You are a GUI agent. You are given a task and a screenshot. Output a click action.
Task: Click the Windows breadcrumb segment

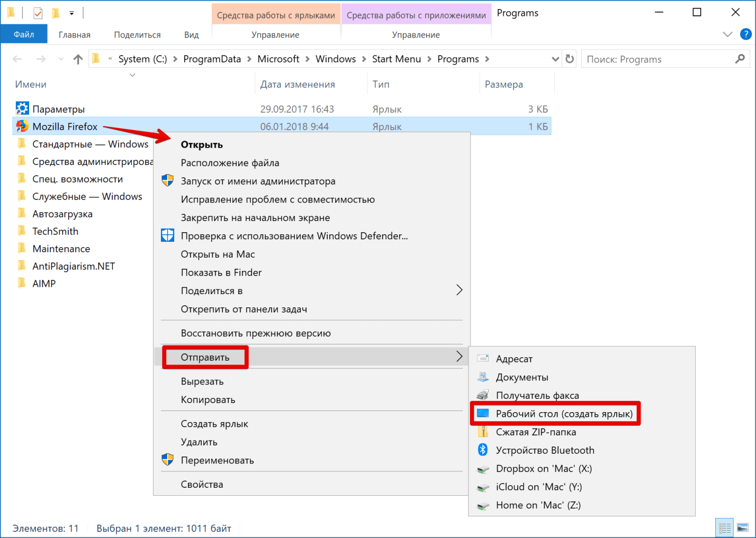(336, 59)
